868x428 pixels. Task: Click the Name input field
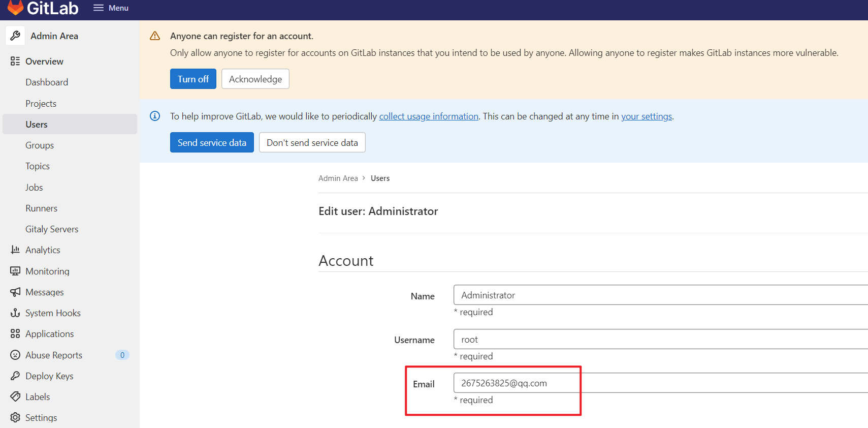click(x=661, y=295)
